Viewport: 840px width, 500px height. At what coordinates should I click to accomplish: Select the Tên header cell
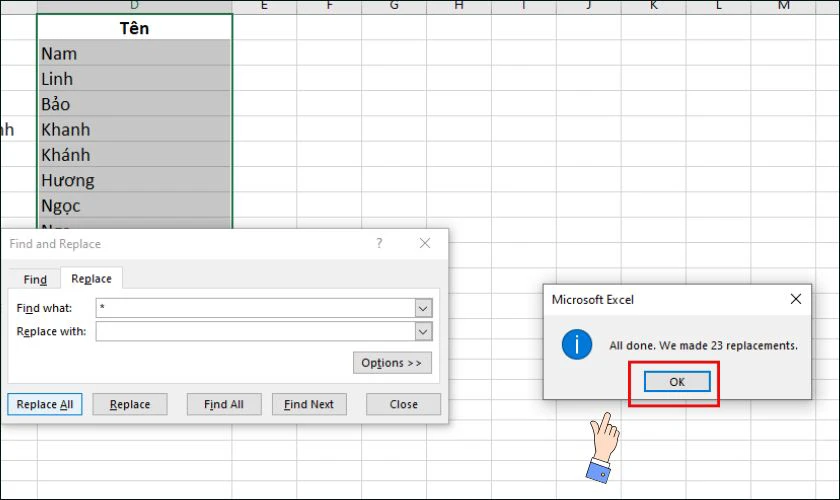pyautogui.click(x=134, y=28)
